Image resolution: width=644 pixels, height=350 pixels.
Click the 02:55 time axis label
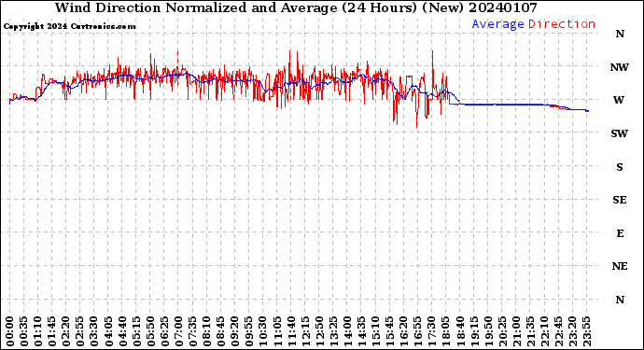point(80,331)
